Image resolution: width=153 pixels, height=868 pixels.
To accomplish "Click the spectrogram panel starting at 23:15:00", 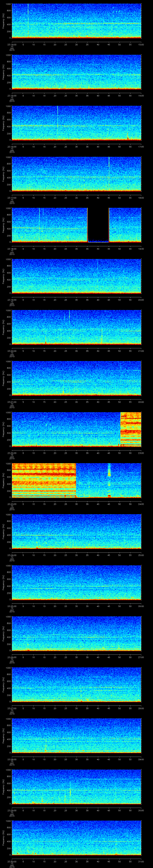I will tap(76, 72).
